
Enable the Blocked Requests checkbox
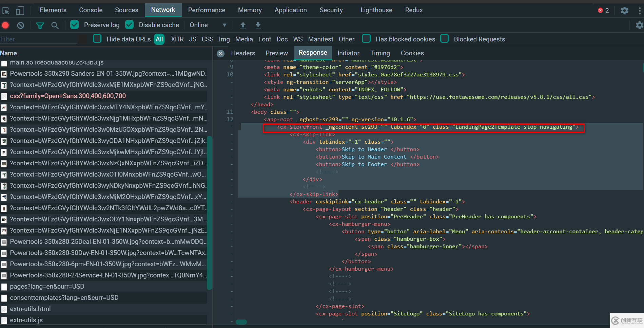(445, 38)
